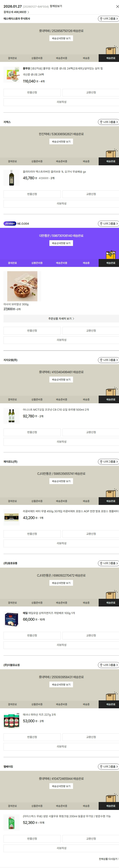119x868 pixels.
Task: Expand 주문상품 자세히 보기 for the Brazil nuts order
Action: pyautogui.click(x=61, y=318)
